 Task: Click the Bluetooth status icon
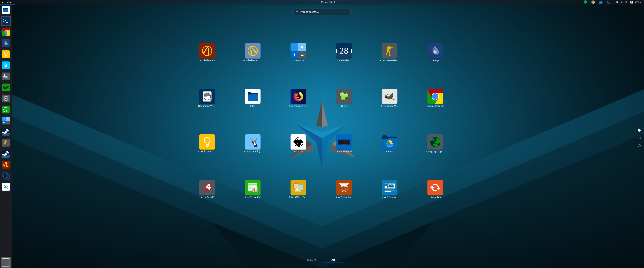pyautogui.click(x=622, y=2)
